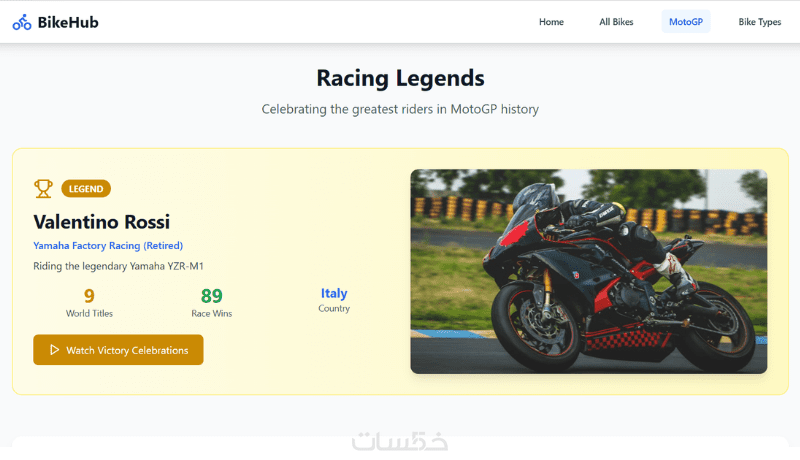The height and width of the screenshot is (460, 800).
Task: Open the Yamaha Factory Racing (Retired) link
Action: click(x=108, y=245)
